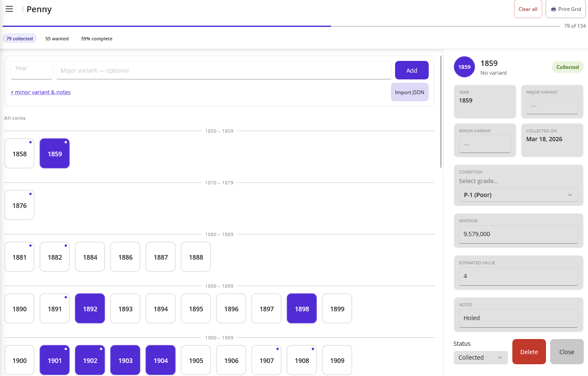Select the 1898 coin tile
588x376 pixels.
click(x=302, y=308)
